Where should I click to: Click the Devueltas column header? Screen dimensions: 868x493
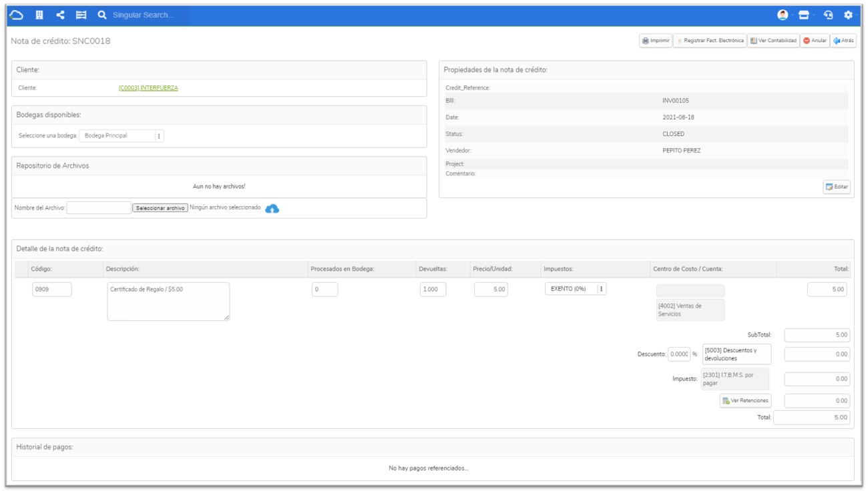(x=433, y=269)
